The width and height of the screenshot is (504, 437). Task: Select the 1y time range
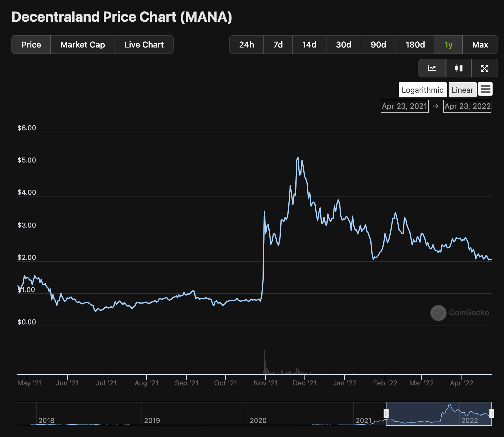coord(449,45)
